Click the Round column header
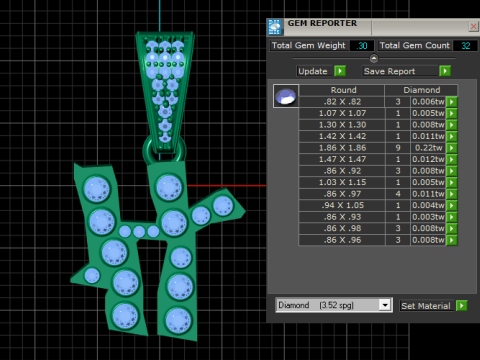Screen dimensions: 480x360 tap(342, 90)
